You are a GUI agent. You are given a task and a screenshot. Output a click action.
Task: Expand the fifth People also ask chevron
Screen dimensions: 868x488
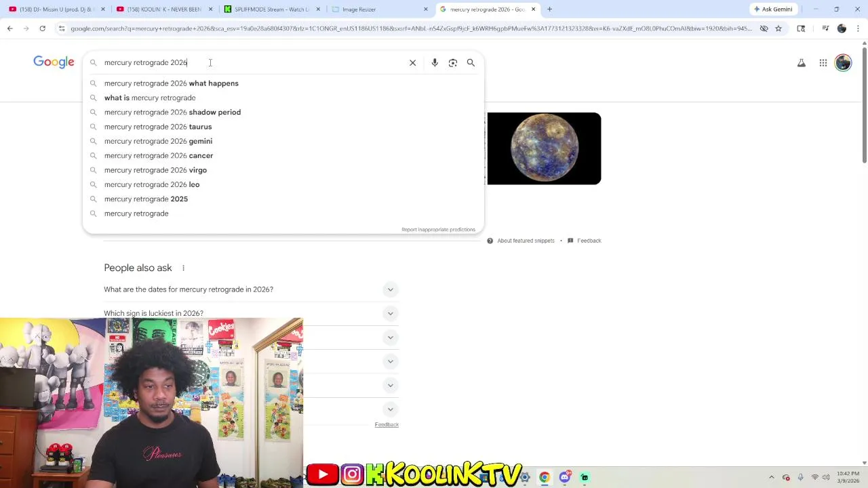[390, 386]
